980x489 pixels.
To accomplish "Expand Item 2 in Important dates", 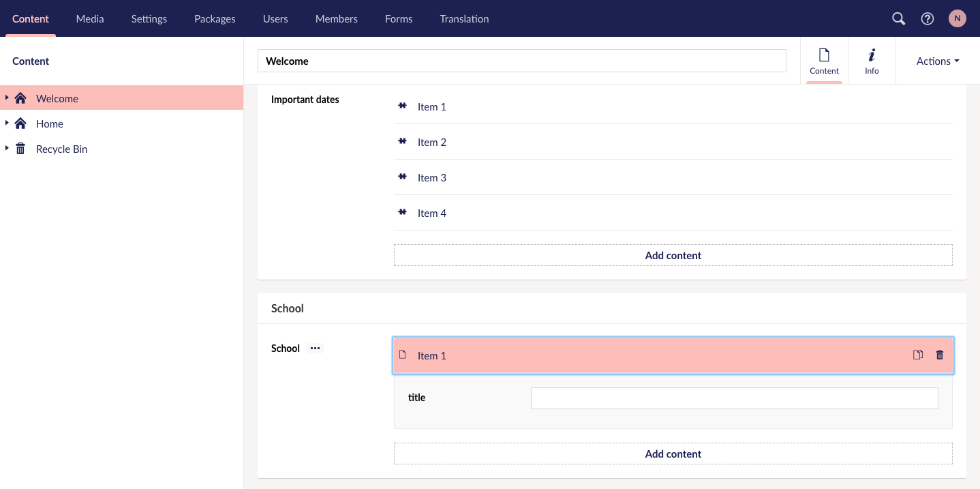I will (432, 142).
